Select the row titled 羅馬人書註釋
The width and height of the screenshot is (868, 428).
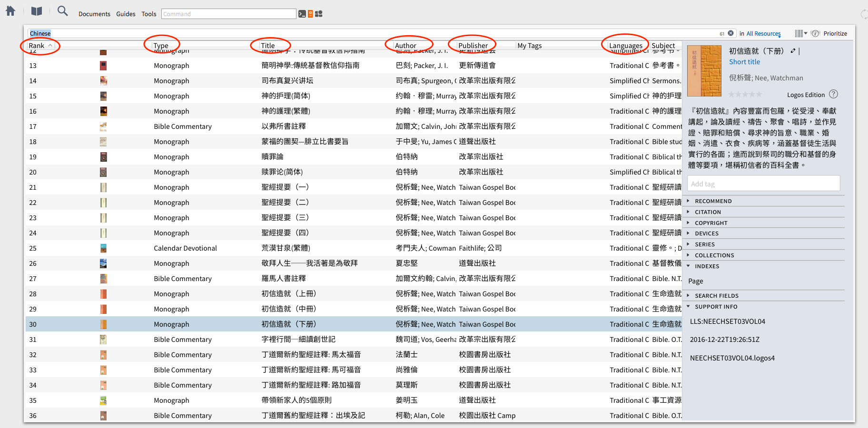[354, 279]
